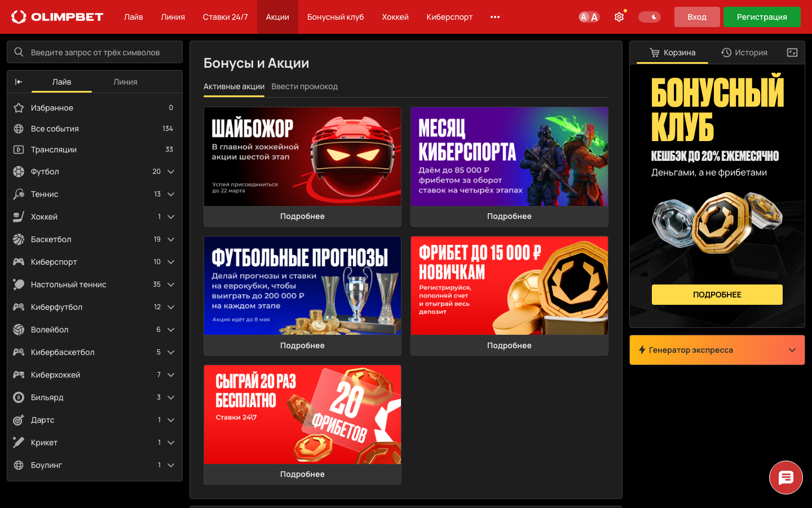Select the Трансляции broadcast icon
This screenshot has height=508, width=812.
(x=19, y=150)
